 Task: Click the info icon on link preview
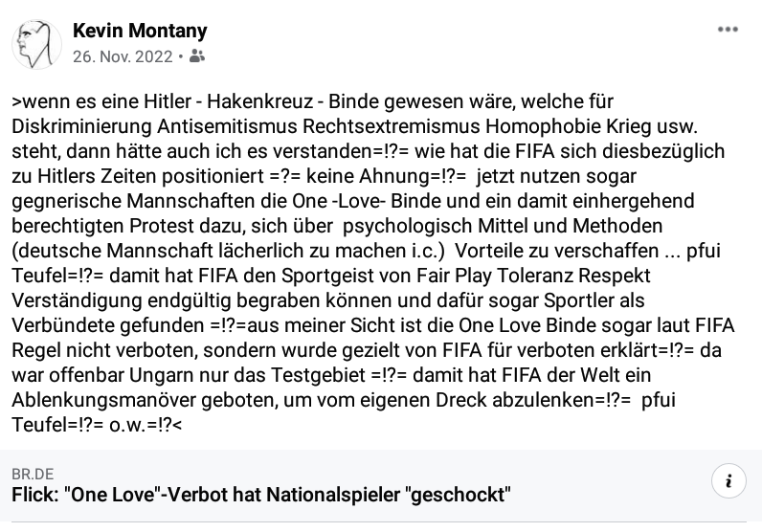[728, 481]
